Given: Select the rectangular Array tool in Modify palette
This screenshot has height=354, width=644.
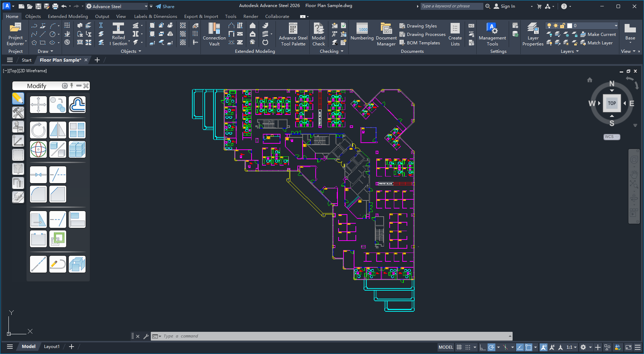Looking at the screenshot, I should [x=77, y=130].
